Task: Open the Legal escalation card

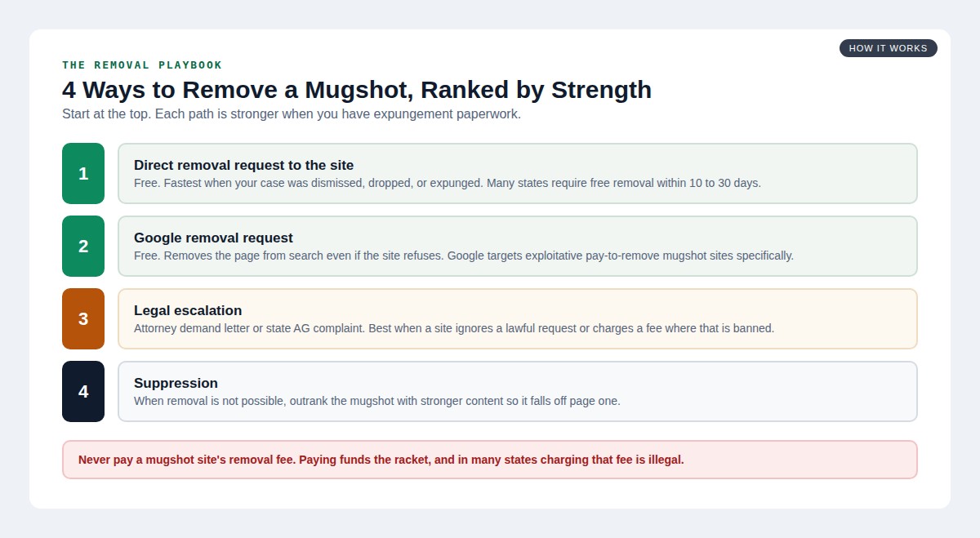Action: pyautogui.click(x=518, y=318)
